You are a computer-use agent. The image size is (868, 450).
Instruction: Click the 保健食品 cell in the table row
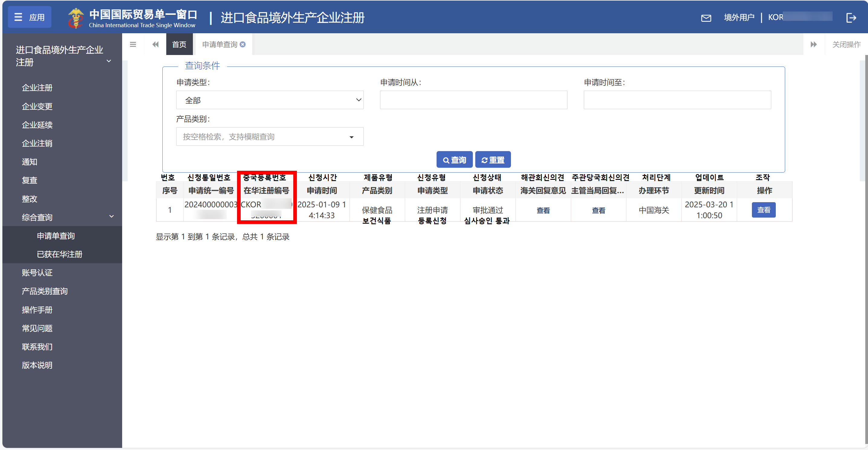[x=377, y=210]
